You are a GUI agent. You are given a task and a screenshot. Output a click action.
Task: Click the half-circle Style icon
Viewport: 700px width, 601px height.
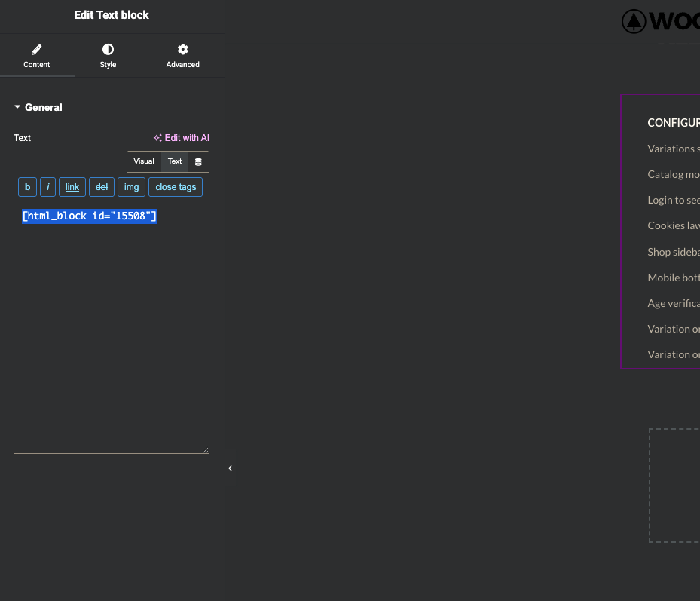point(108,49)
